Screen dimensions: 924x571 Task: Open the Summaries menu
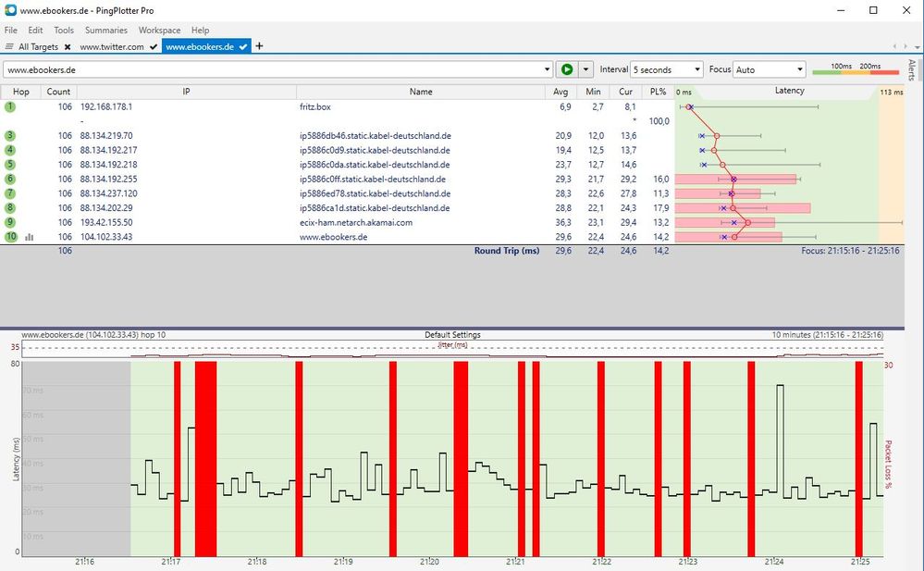tap(105, 31)
